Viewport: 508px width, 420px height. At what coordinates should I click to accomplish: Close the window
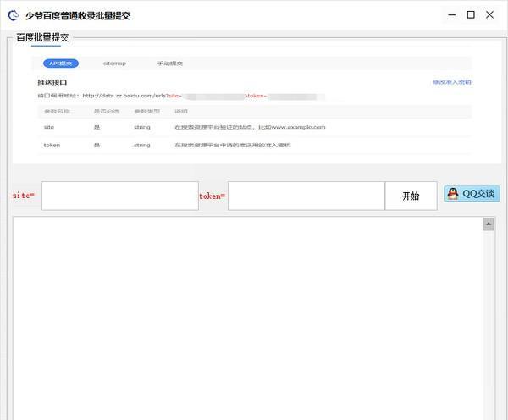pos(490,15)
